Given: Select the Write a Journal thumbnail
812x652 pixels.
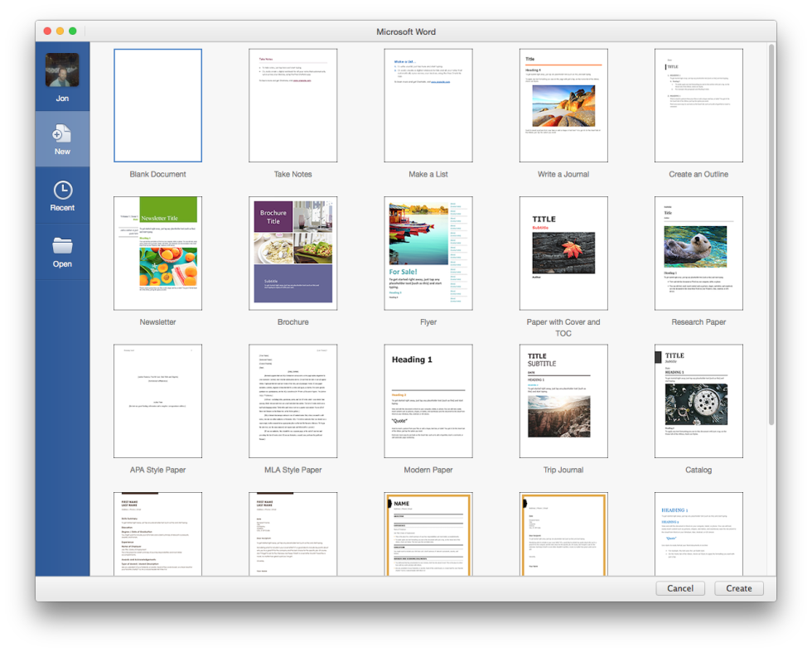Looking at the screenshot, I should [563, 106].
